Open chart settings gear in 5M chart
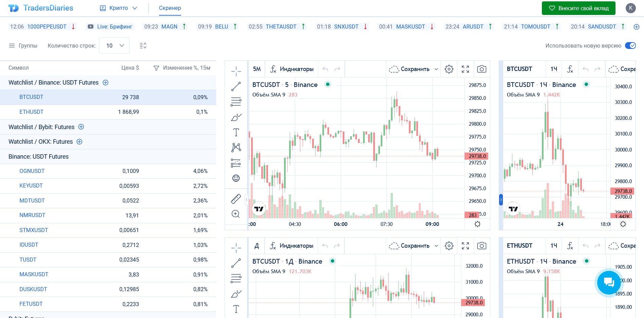Viewport: 644px width, 318px height. click(x=449, y=69)
